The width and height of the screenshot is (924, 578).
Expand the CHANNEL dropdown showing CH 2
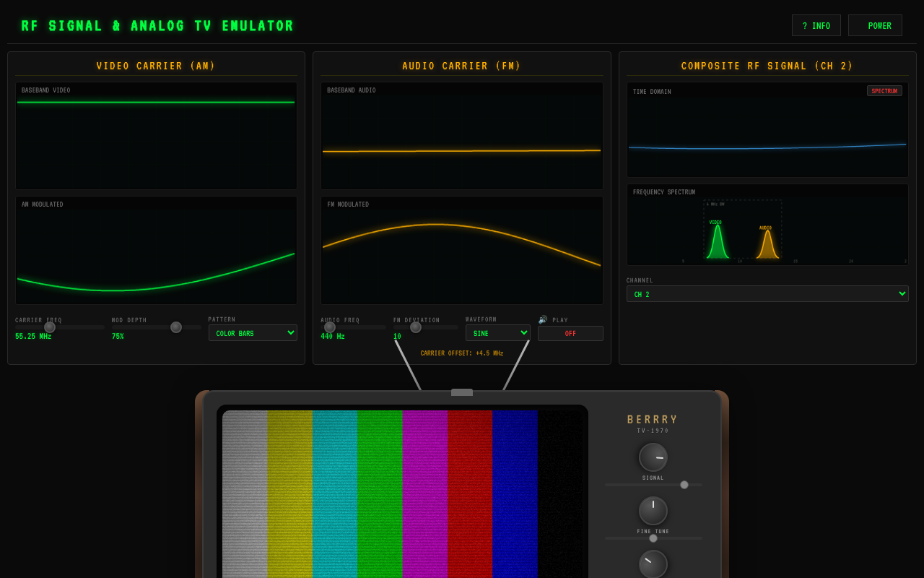click(x=767, y=294)
